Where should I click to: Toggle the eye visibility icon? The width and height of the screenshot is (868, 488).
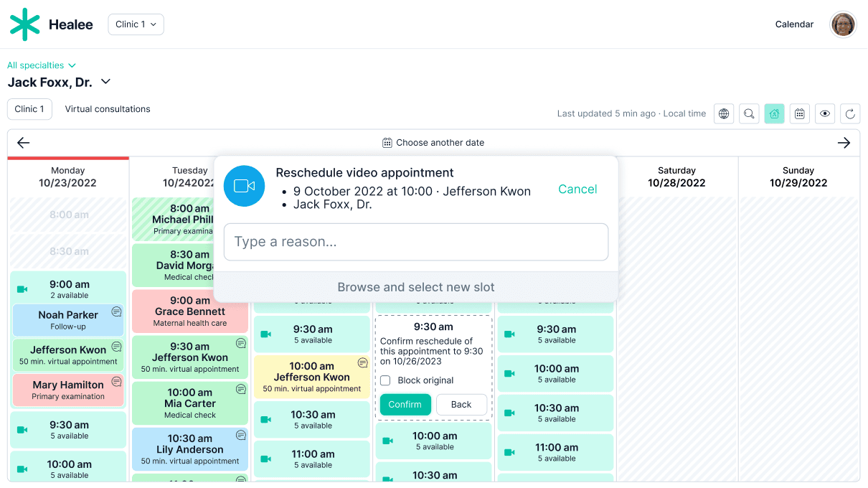pyautogui.click(x=825, y=113)
